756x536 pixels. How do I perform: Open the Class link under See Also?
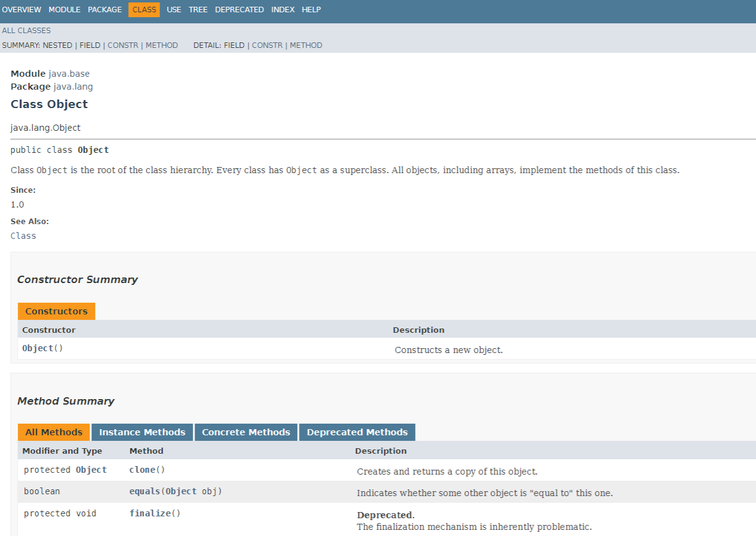[23, 236]
